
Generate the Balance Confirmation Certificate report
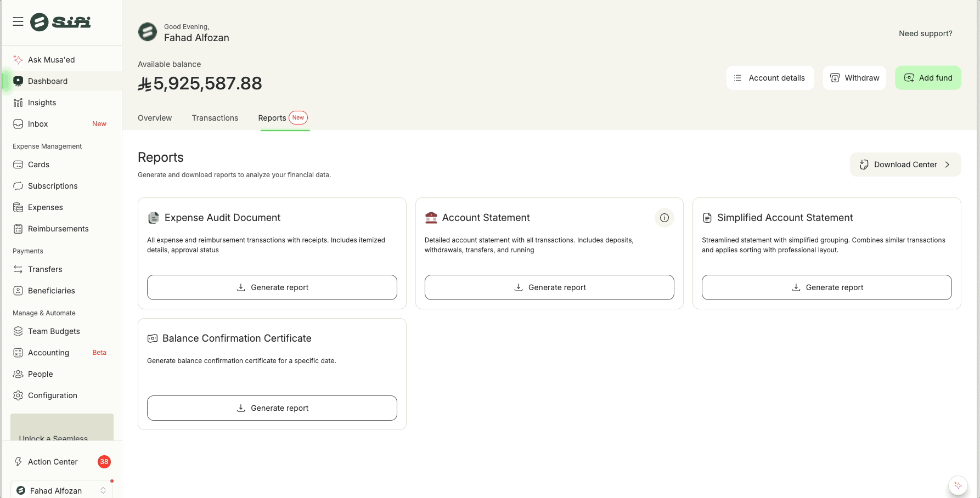pos(272,408)
